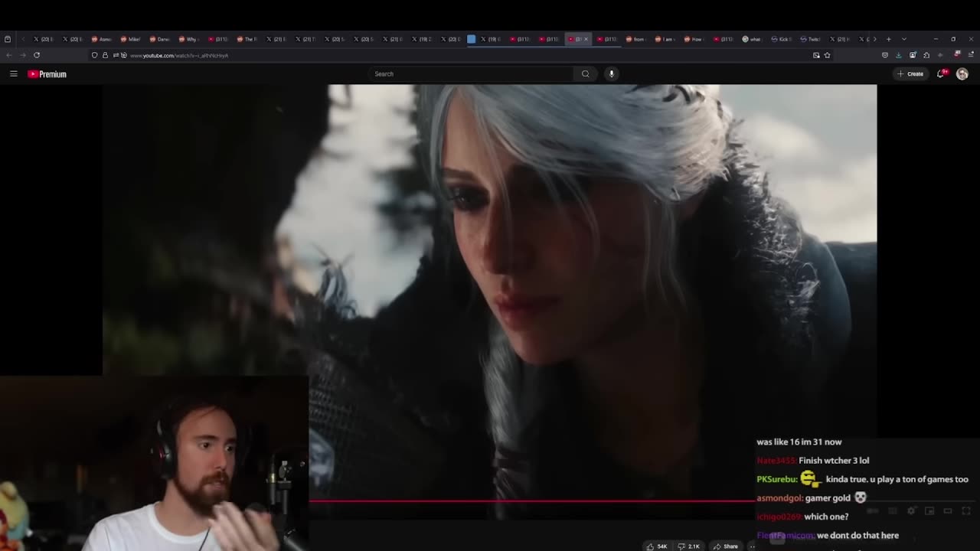Image resolution: width=980 pixels, height=551 pixels.
Task: Close the active YouTube tab
Action: coord(586,39)
